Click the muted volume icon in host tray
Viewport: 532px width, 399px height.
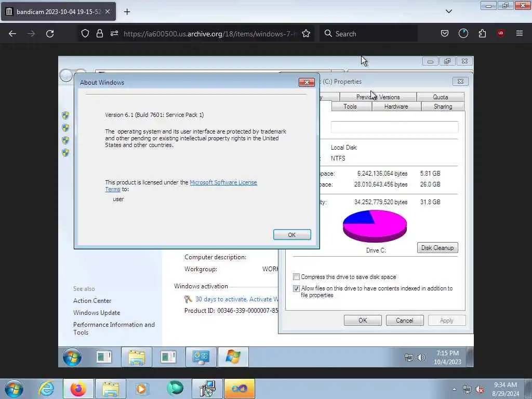(480, 390)
